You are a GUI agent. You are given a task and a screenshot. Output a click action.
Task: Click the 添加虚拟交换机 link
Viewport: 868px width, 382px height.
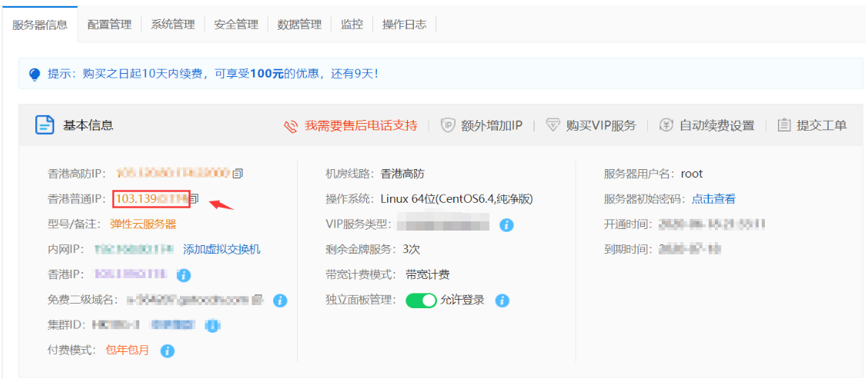tap(222, 249)
